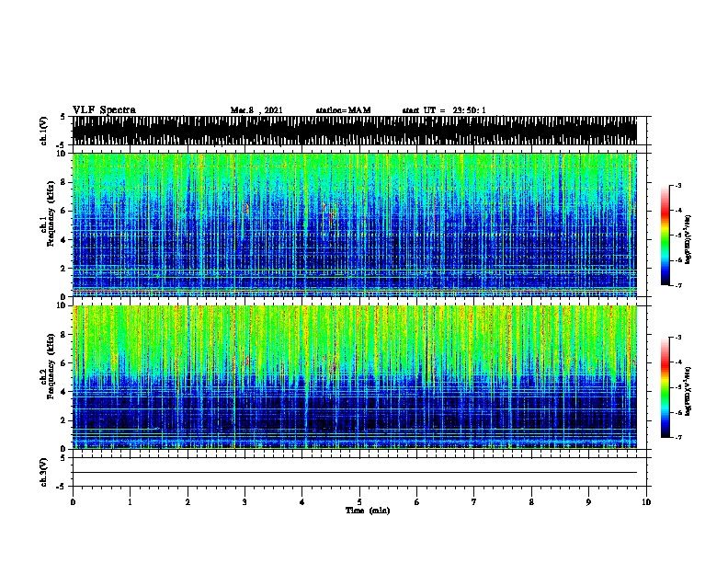Click time axis tick label "1"

tap(130, 502)
